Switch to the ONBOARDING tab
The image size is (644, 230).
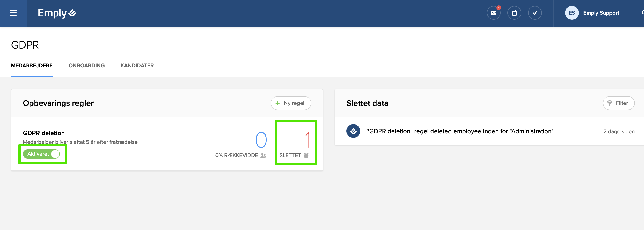pos(86,66)
